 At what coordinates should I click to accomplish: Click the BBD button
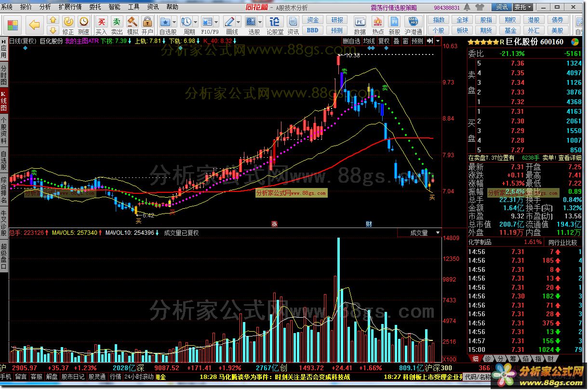[x=313, y=30]
